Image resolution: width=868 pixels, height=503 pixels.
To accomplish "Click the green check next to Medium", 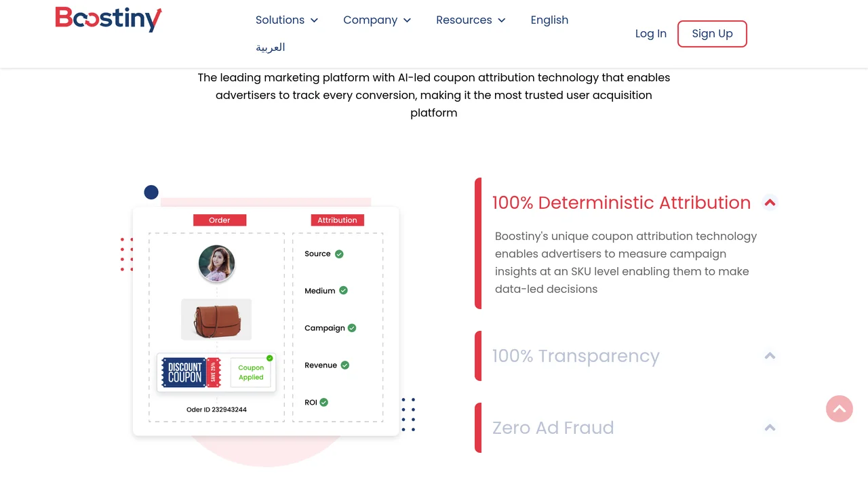I will pos(343,290).
